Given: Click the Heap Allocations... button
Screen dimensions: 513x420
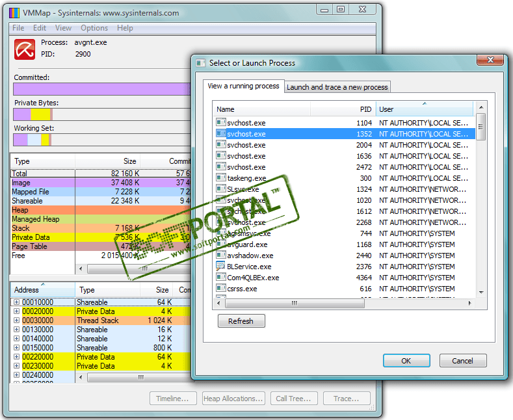Looking at the screenshot, I should (233, 399).
